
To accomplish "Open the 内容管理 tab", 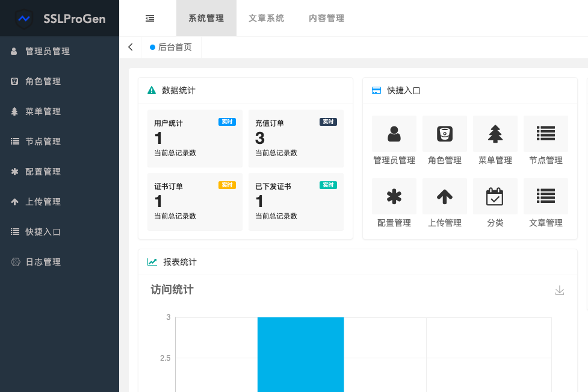I will pyautogui.click(x=326, y=18).
